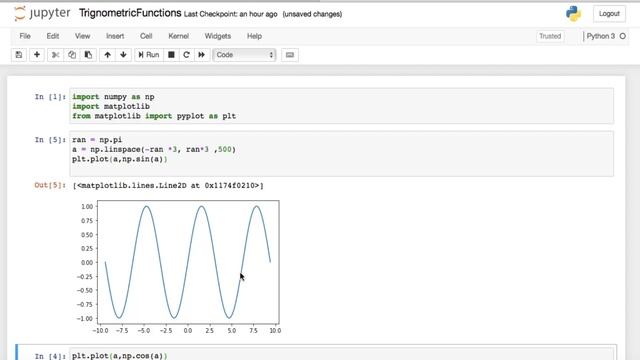Open the Help menu
Viewport: 640px width, 360px height.
[x=254, y=36]
